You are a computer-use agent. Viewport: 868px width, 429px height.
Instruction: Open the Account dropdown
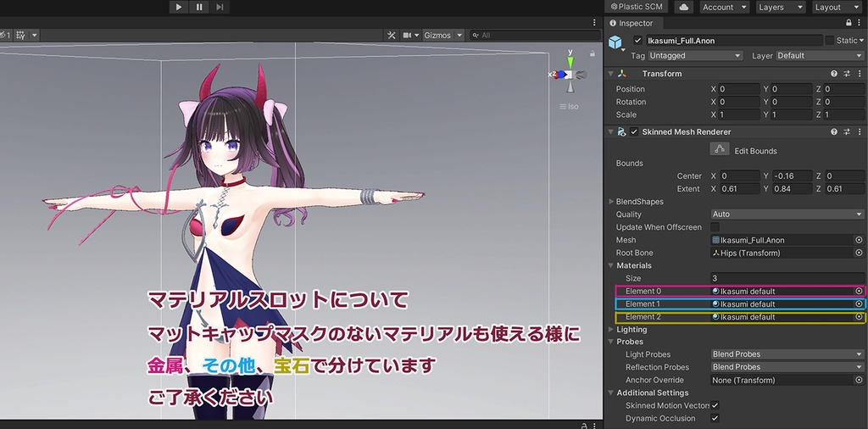click(x=725, y=7)
